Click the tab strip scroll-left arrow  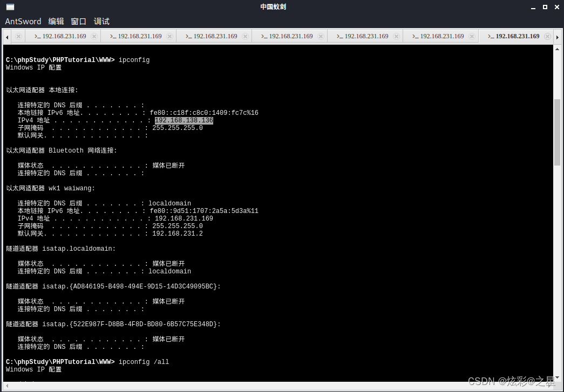coord(7,37)
